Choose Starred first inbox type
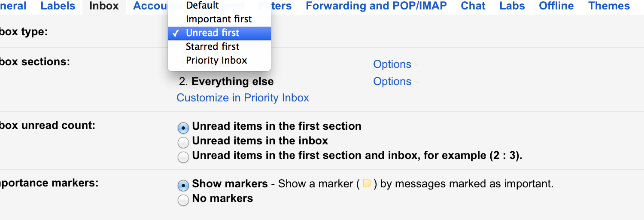644x220 pixels. (213, 46)
